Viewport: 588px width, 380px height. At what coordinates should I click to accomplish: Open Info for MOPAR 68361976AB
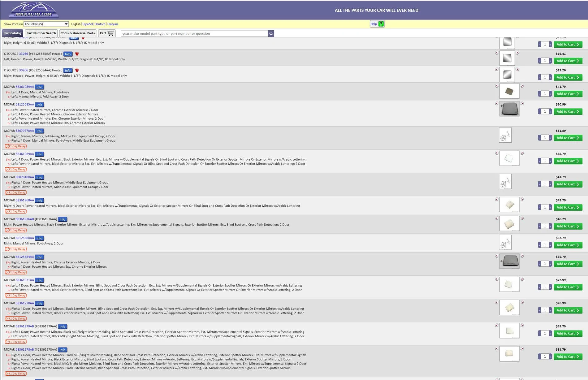[63, 219]
